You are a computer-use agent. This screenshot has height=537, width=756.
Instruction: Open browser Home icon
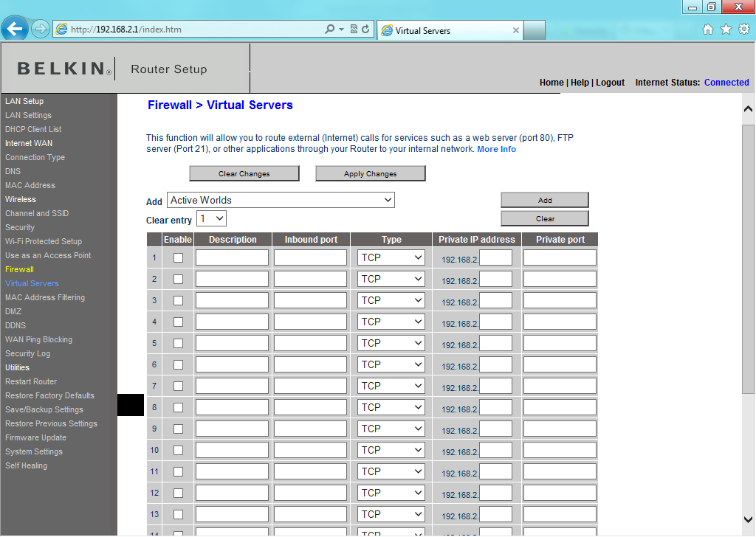tap(707, 30)
